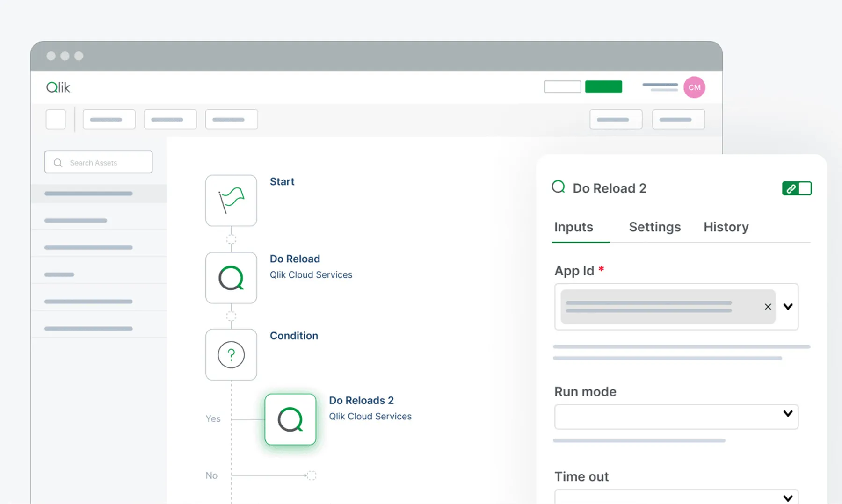Image resolution: width=842 pixels, height=504 pixels.
Task: Click the Condition label
Action: tap(294, 336)
